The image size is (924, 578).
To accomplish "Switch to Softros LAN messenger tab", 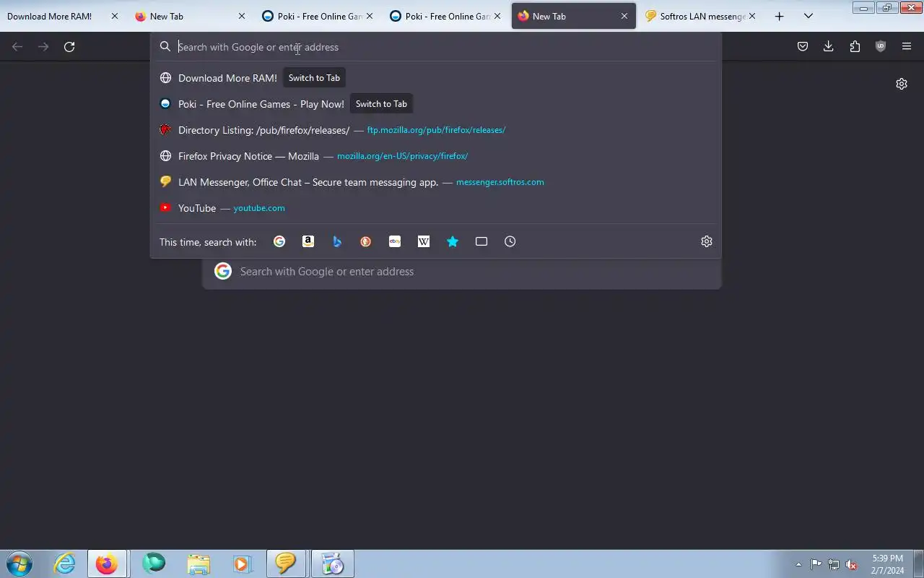I will 694,16.
